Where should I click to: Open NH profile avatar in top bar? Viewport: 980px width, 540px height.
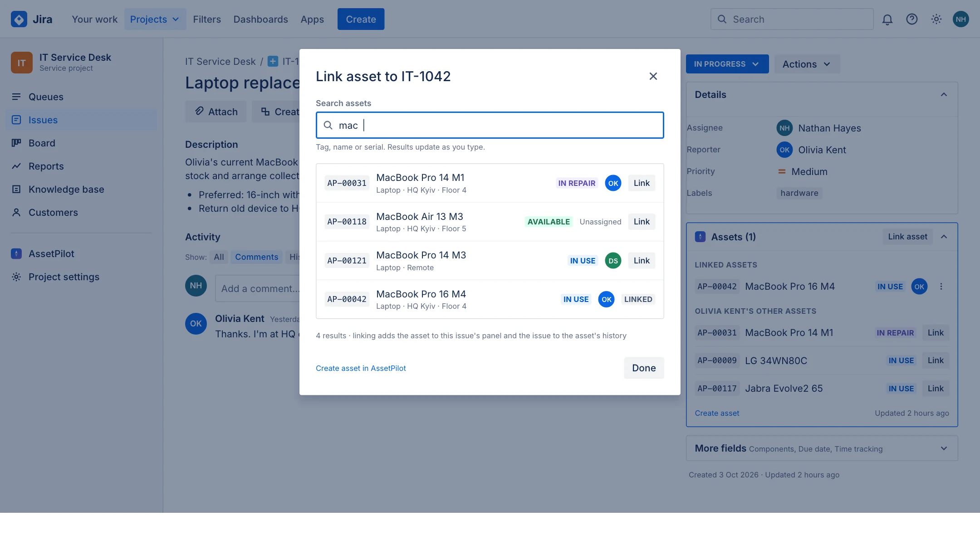pos(961,19)
